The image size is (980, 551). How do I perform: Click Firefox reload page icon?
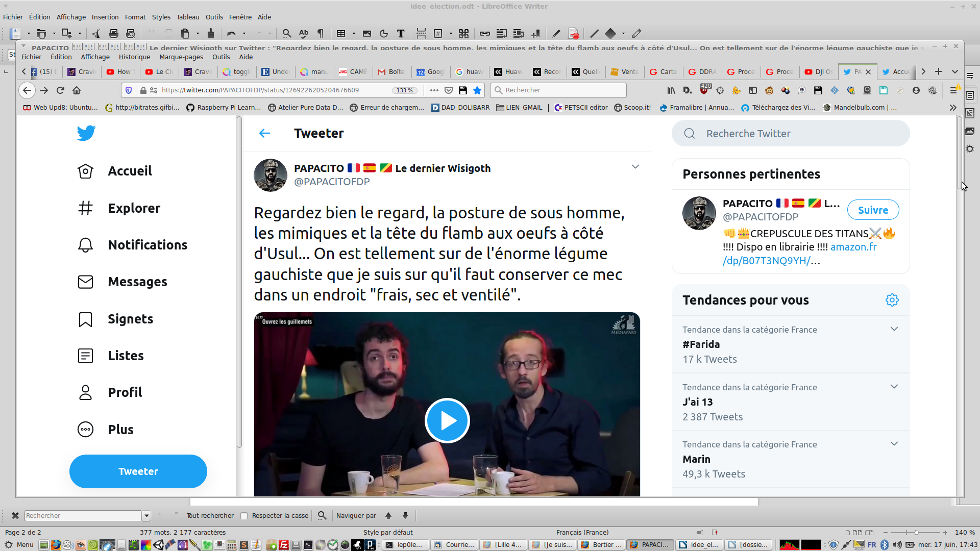(60, 90)
